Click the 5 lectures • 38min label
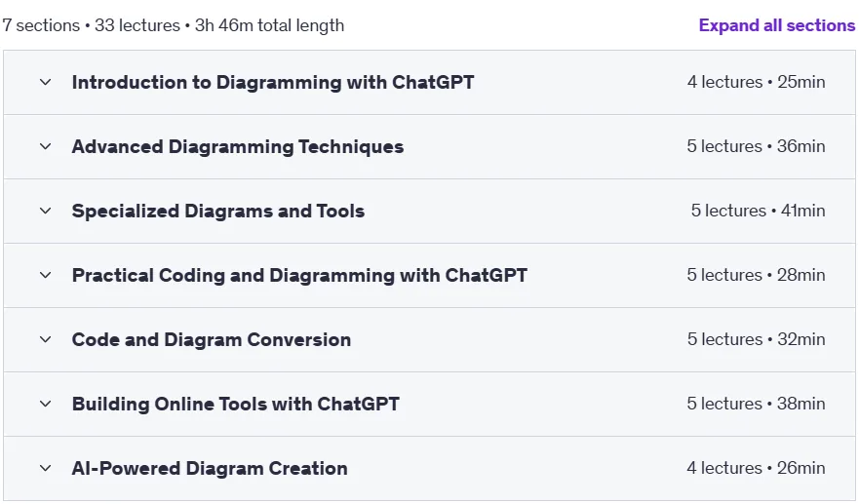The image size is (859, 504). click(x=756, y=404)
